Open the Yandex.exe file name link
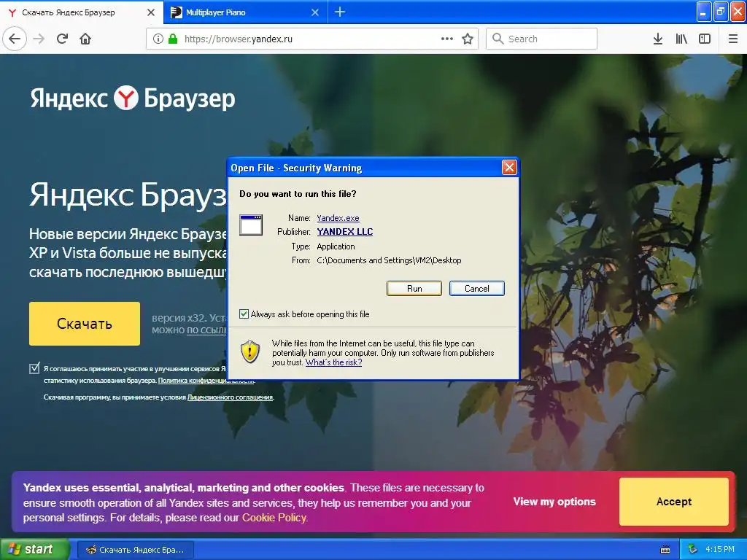 coord(338,218)
